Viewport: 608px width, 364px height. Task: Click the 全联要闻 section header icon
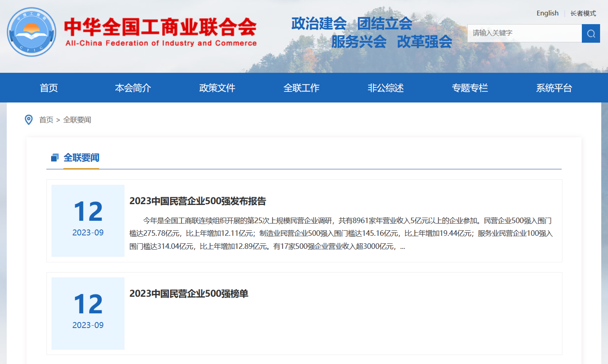click(x=54, y=158)
